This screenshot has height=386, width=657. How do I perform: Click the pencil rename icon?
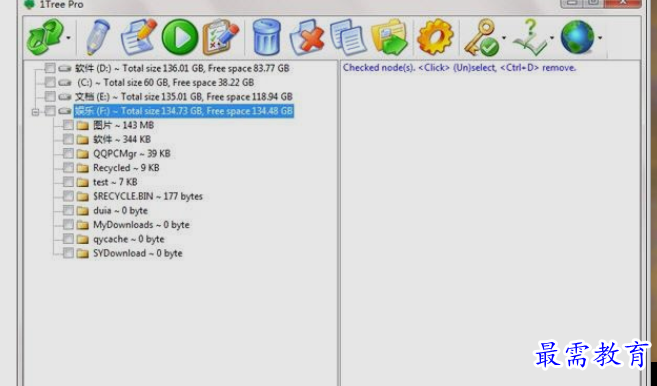(x=98, y=37)
